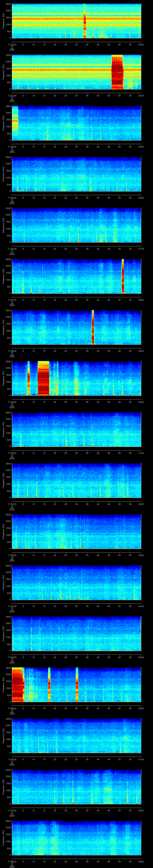153x868 pixels.
Task: Click the spectrogram panel starting at 17:23:00
Action: coord(76,72)
